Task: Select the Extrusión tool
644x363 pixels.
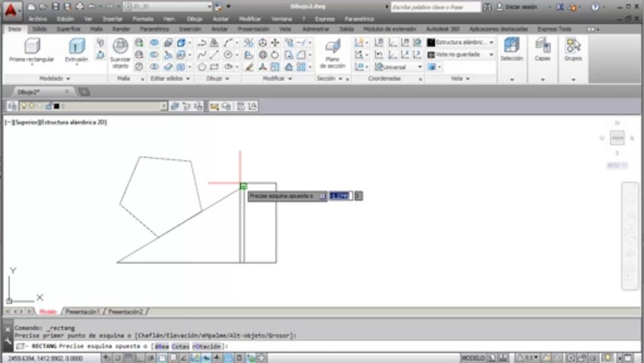Action: 77,50
